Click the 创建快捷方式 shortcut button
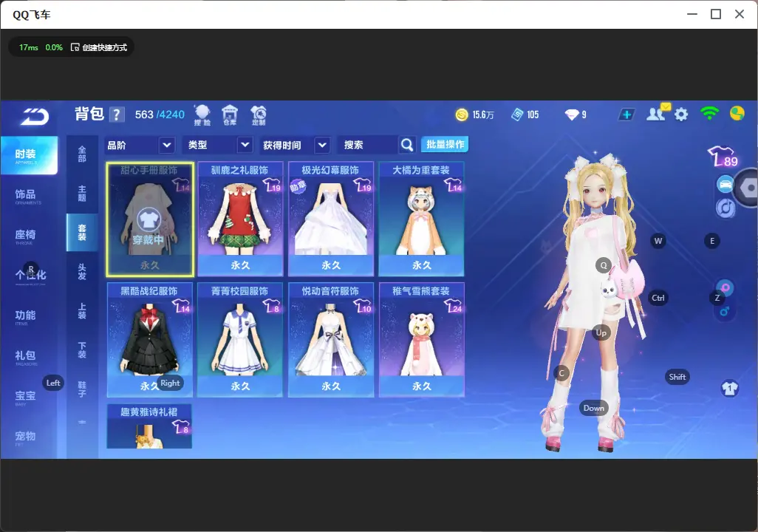This screenshot has height=532, width=758. [99, 47]
